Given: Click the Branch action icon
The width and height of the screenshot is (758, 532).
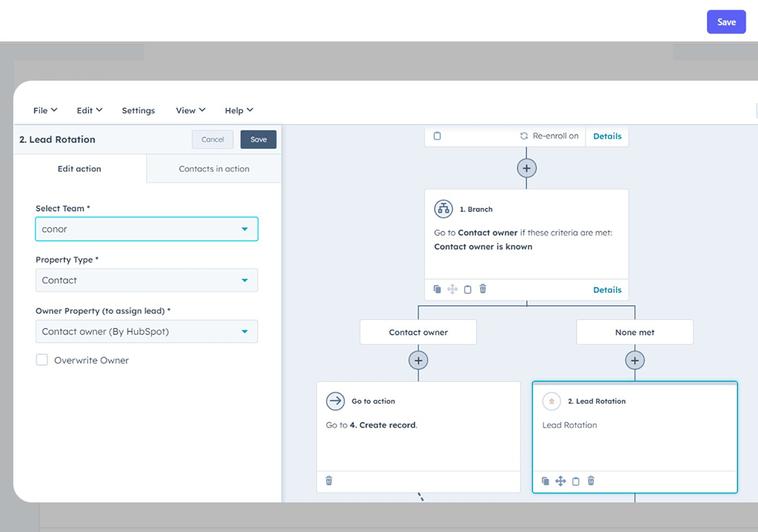Looking at the screenshot, I should click(x=443, y=209).
